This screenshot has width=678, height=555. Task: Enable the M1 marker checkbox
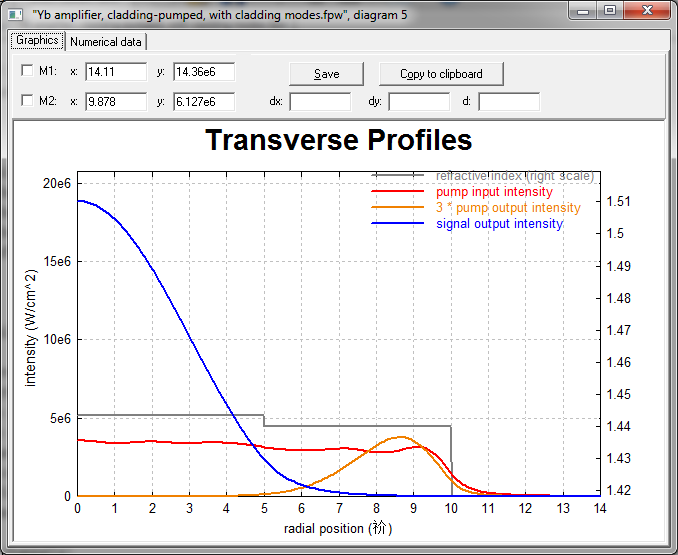[x=27, y=72]
